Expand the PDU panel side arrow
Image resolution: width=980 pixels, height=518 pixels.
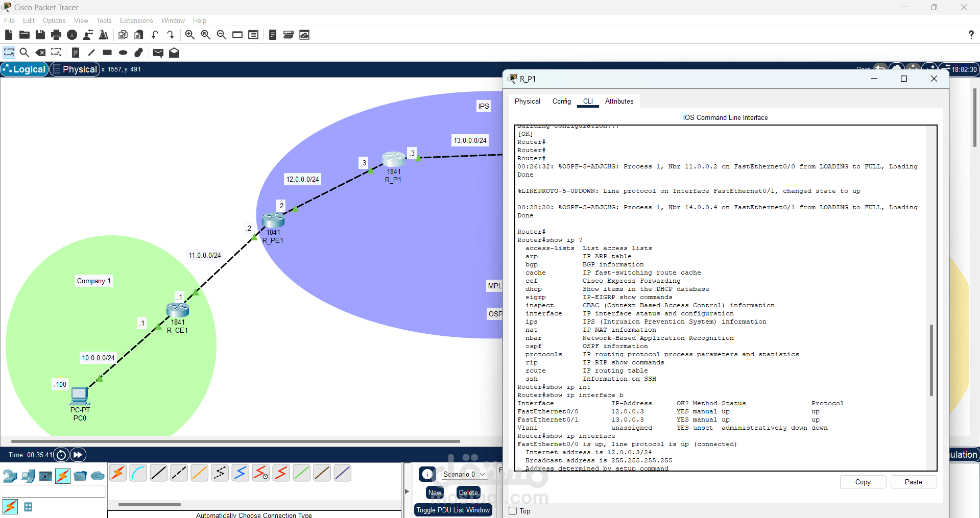(x=407, y=491)
